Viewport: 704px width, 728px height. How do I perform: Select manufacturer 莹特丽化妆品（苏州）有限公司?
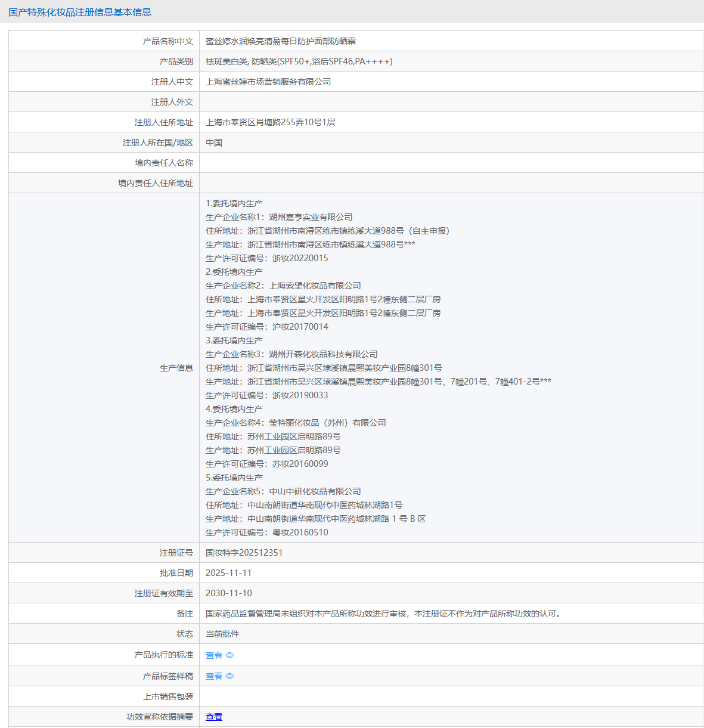pyautogui.click(x=328, y=423)
